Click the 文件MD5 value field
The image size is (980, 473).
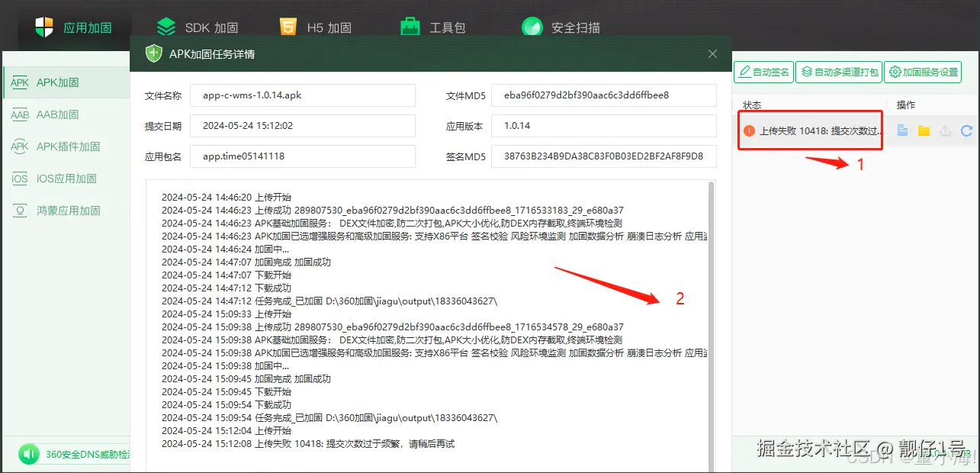click(604, 95)
